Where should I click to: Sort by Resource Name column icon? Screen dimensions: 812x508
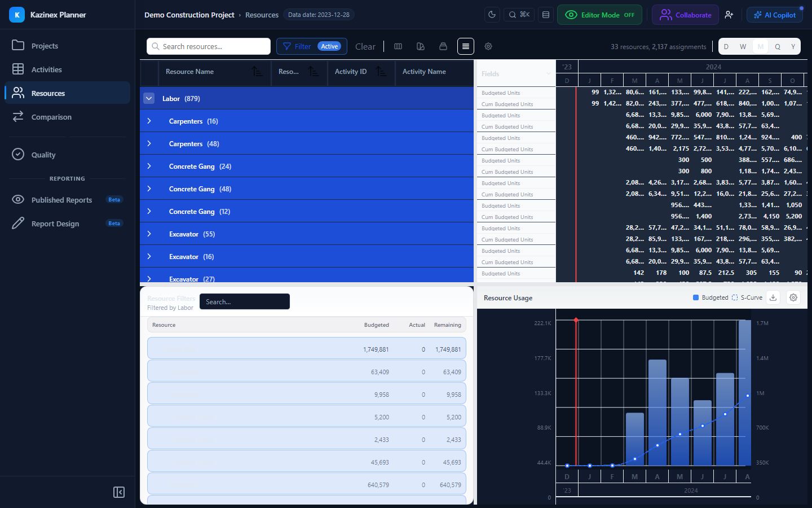click(x=257, y=71)
